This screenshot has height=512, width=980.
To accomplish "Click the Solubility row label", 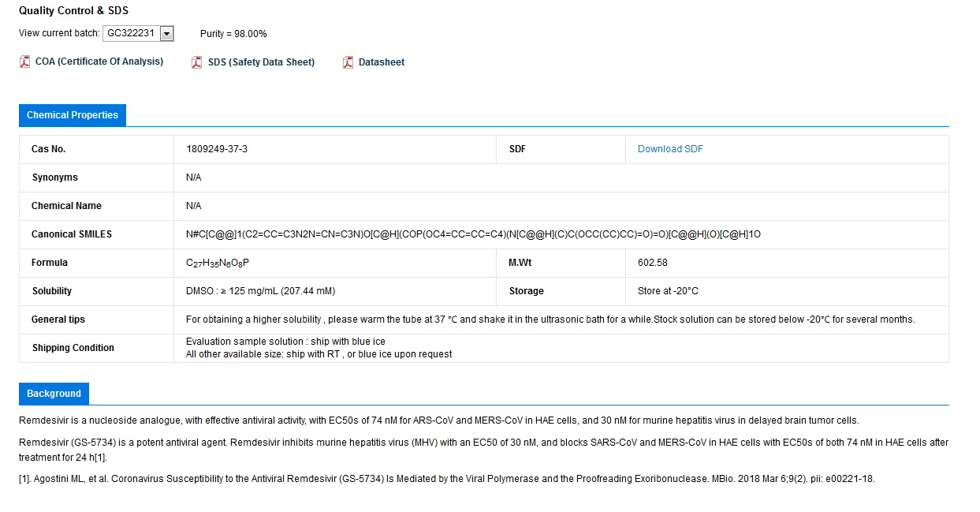I will (51, 291).
